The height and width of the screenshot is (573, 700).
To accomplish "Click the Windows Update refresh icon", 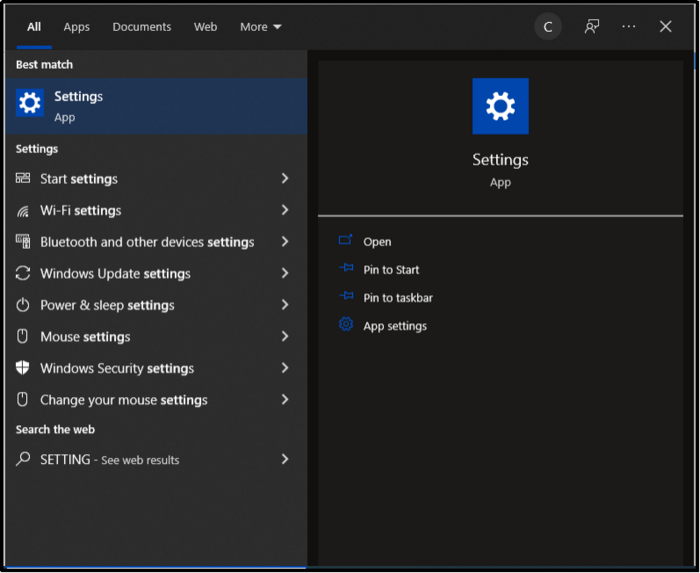I will point(23,274).
